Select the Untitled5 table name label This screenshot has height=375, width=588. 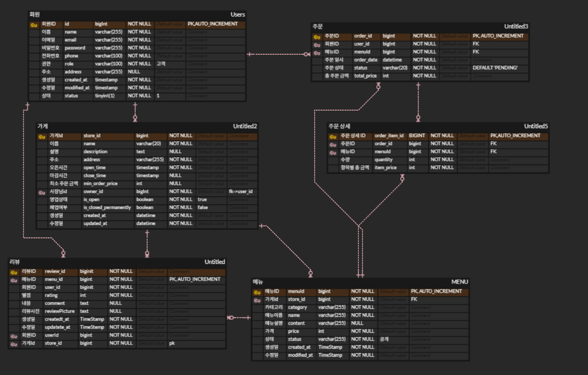coord(536,126)
